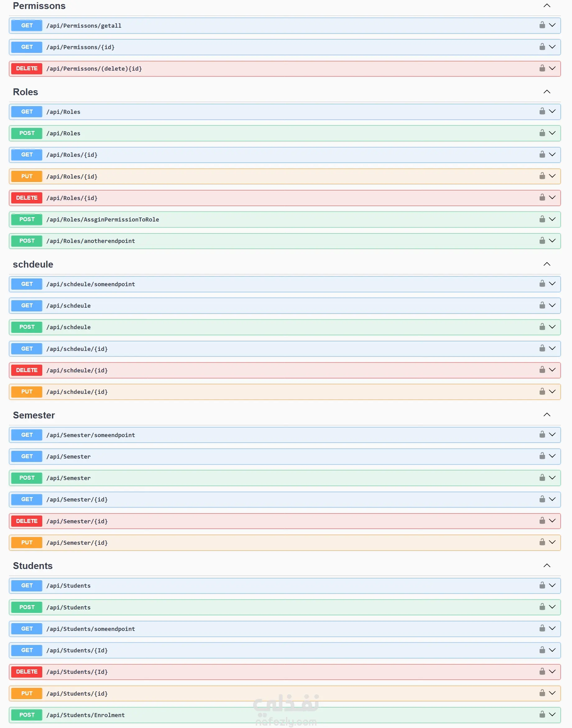Click POST button for /api/Semester

tap(27, 478)
